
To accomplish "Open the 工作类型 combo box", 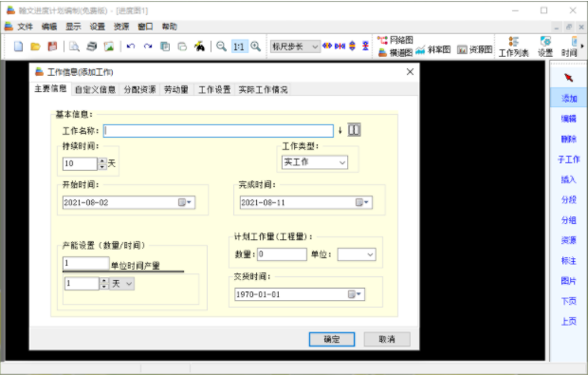I will point(315,162).
